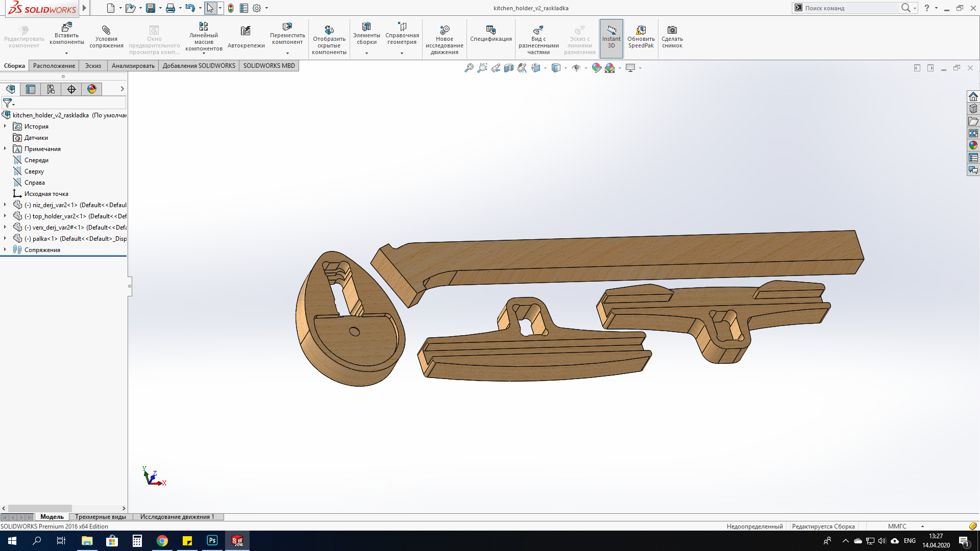Open Options gear dropdown arrow

click(266, 8)
